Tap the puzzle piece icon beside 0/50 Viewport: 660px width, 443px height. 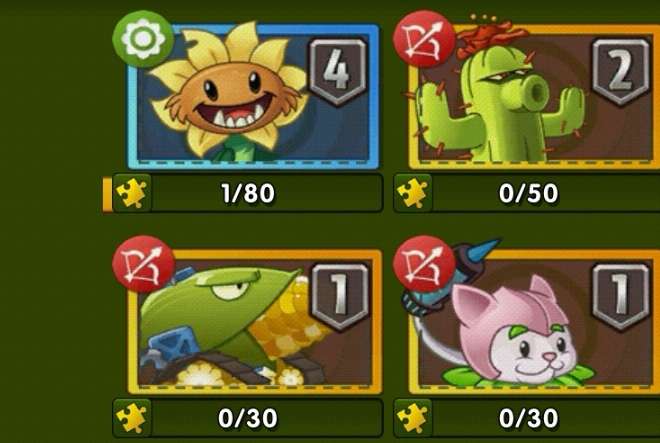[x=412, y=193]
